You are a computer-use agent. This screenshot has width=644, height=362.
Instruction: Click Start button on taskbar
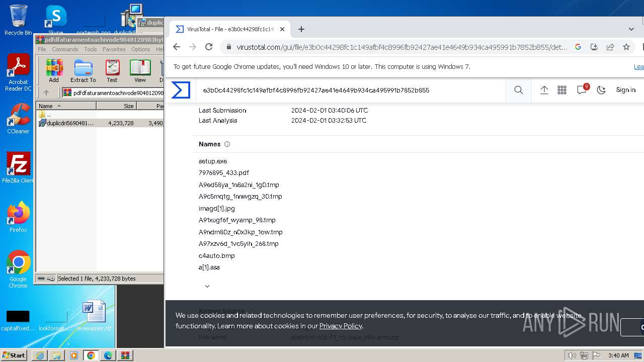(14, 355)
